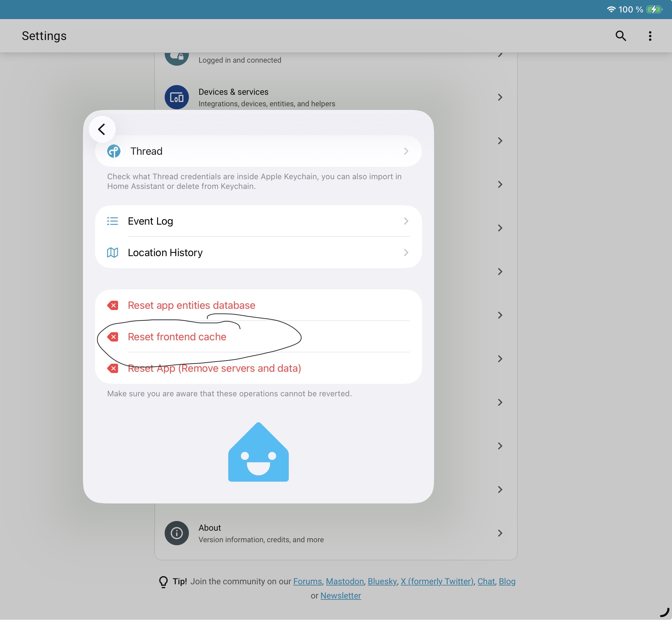Open the Newsletter link
This screenshot has width=672, height=620.
[341, 596]
